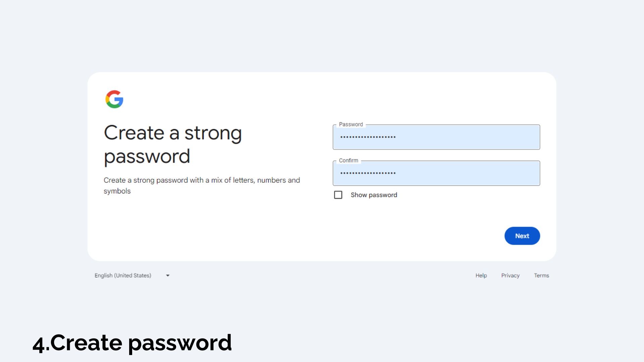The image size is (644, 362).
Task: Click the word password in the heading
Action: 147,157
